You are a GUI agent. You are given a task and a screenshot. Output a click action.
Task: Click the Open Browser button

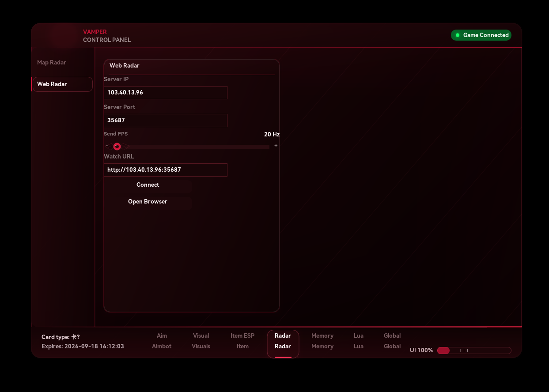(x=148, y=202)
